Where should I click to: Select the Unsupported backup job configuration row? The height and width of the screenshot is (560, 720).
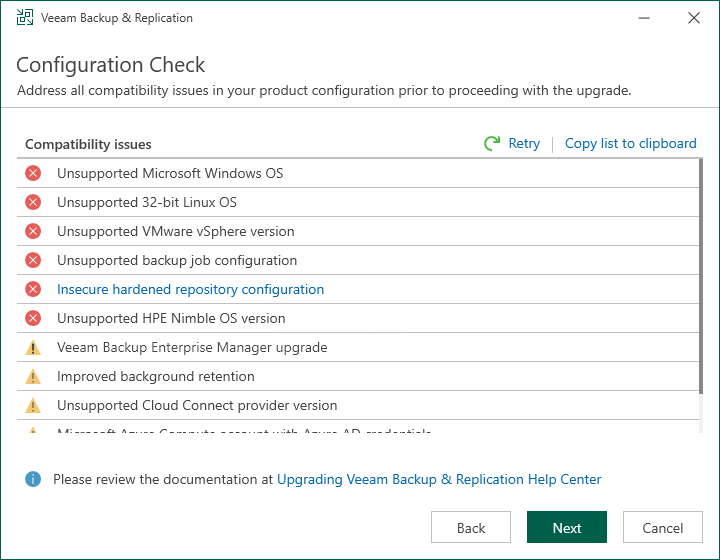[358, 260]
